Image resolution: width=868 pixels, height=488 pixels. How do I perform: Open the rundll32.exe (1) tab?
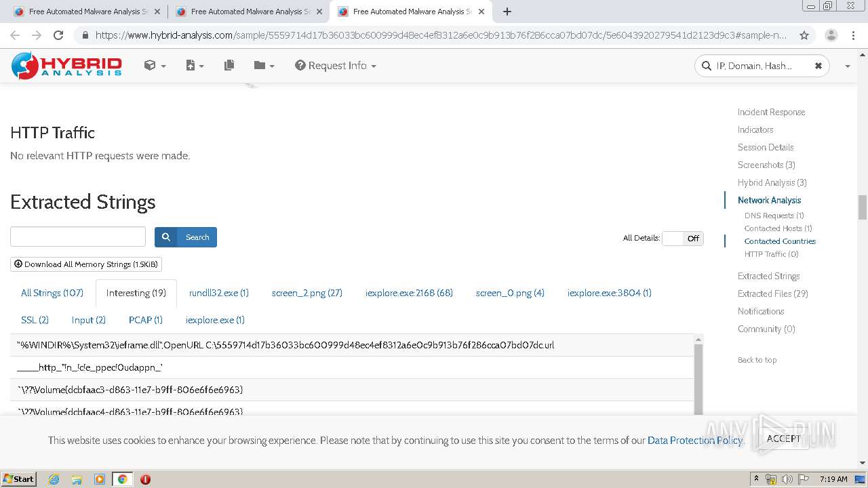pyautogui.click(x=219, y=293)
